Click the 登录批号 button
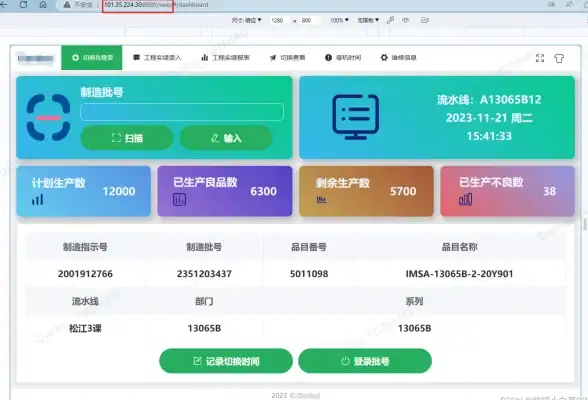This screenshot has width=588, height=400. tap(365, 361)
